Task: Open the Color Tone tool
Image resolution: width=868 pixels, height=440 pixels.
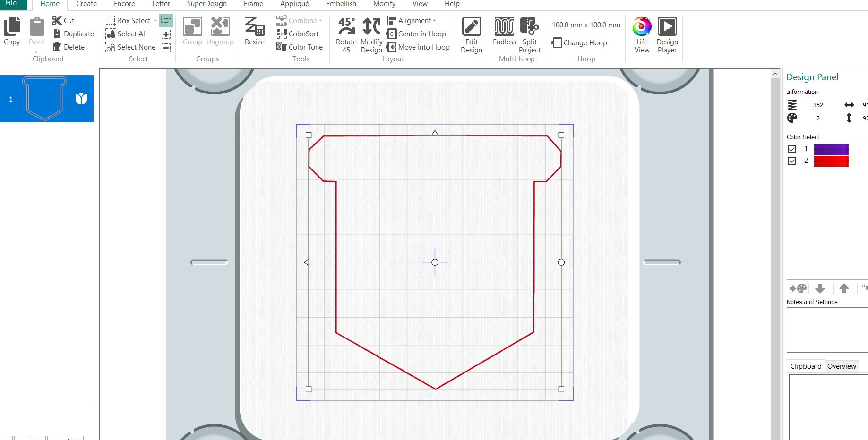Action: (x=300, y=47)
